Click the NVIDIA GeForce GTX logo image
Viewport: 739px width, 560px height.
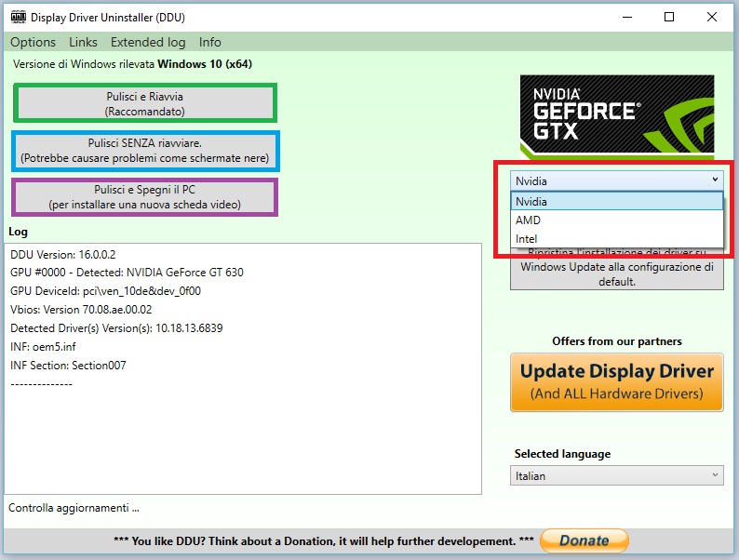(x=617, y=114)
